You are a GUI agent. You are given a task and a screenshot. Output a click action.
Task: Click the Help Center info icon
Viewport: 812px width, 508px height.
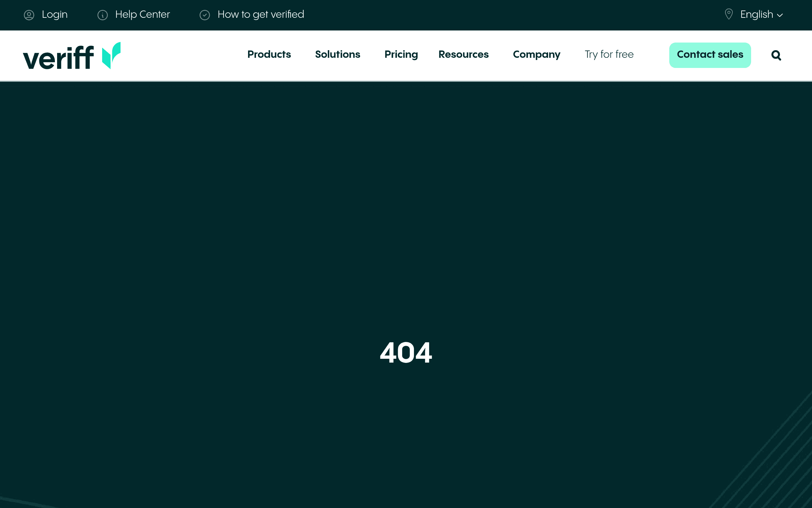pos(102,15)
